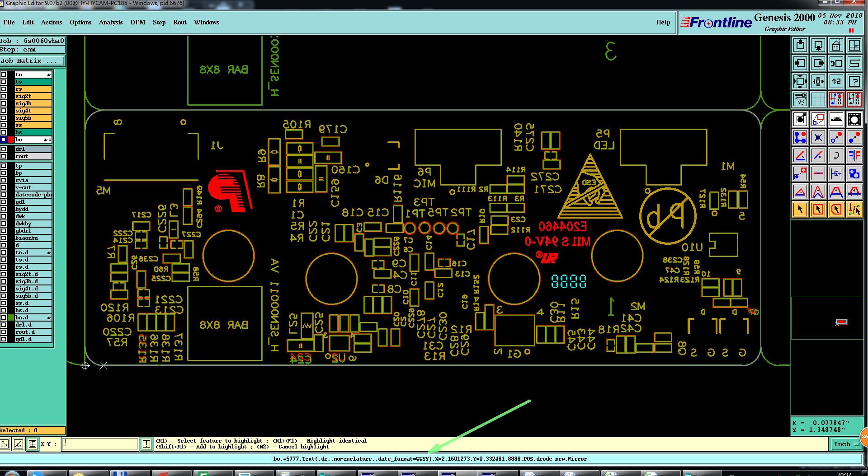868x476 pixels.
Task: Toggle checkbox for layer biaozhu
Action: tap(4, 238)
